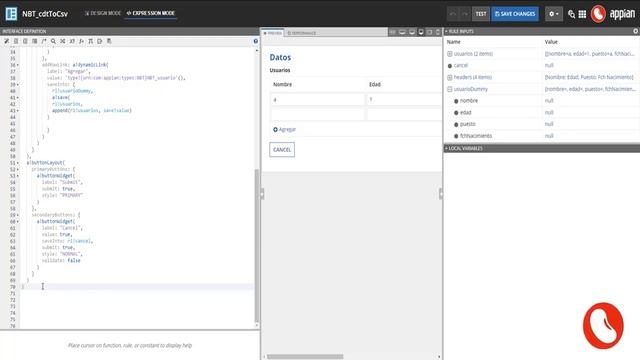Collapse the usuarioDummy rule input

tap(449, 89)
